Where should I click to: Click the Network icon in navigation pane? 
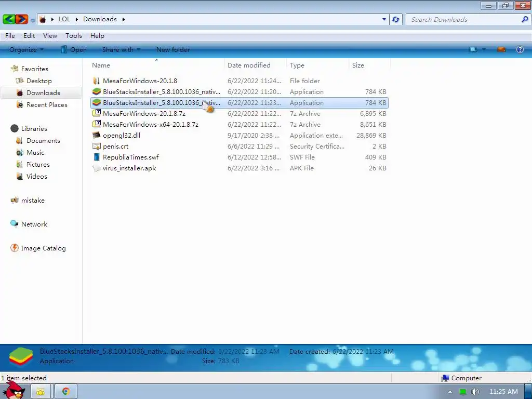coord(14,223)
